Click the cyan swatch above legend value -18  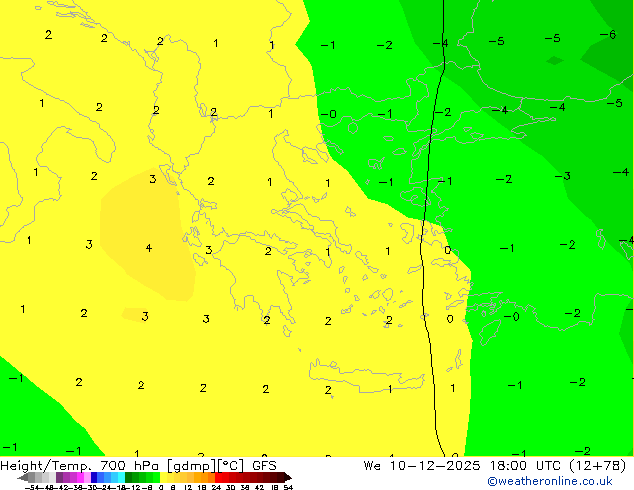121,477
